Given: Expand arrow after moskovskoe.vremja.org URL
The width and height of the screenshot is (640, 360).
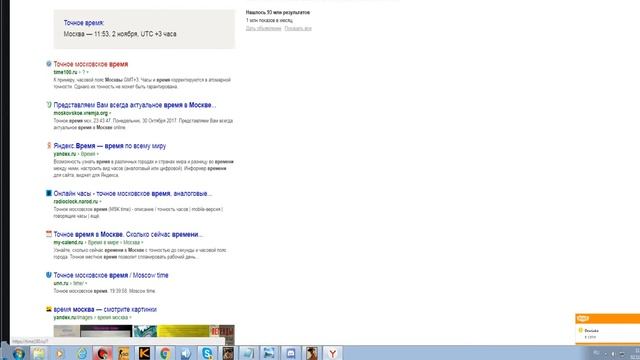Looking at the screenshot, I should (x=110, y=113).
